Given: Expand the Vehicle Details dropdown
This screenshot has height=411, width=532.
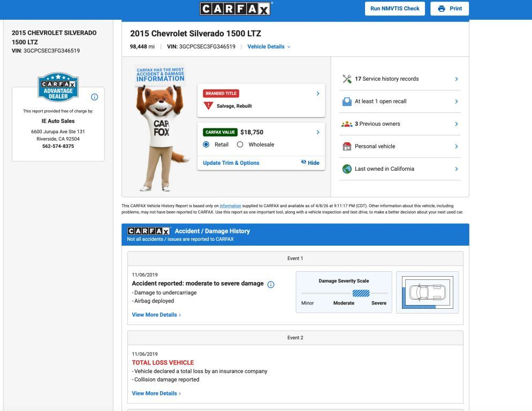Looking at the screenshot, I should pos(269,47).
